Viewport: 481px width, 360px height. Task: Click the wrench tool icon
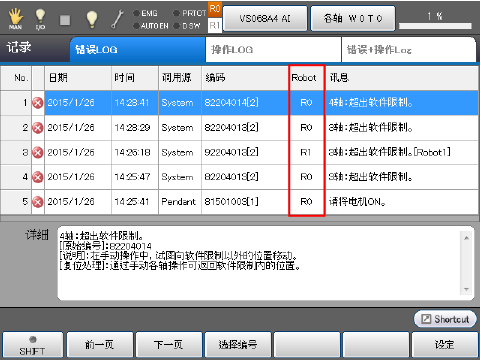[x=117, y=19]
